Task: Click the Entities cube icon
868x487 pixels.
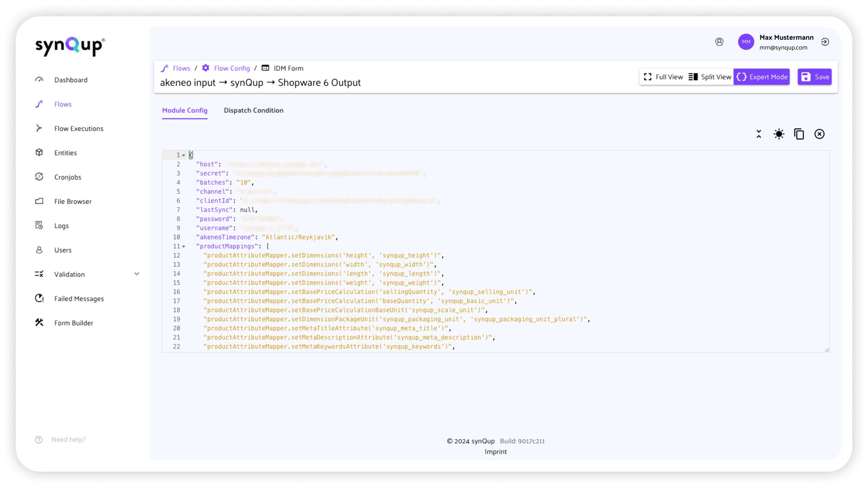Action: [x=39, y=152]
